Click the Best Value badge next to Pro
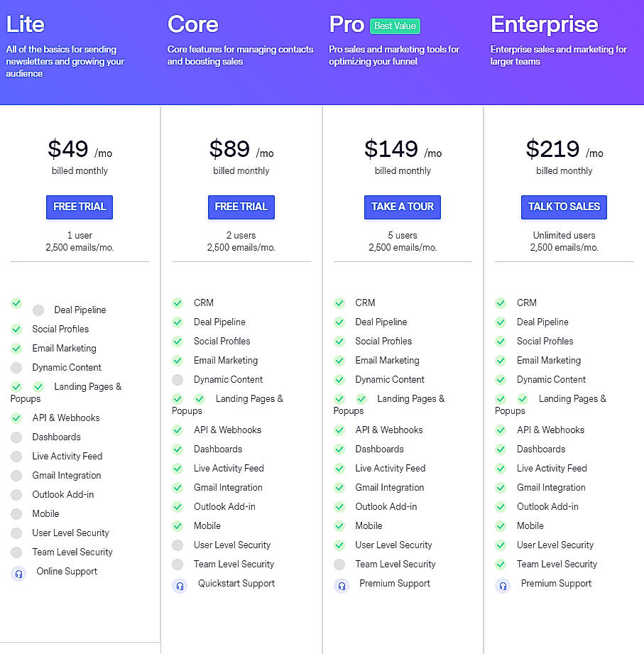This screenshot has width=644, height=654. tap(395, 26)
